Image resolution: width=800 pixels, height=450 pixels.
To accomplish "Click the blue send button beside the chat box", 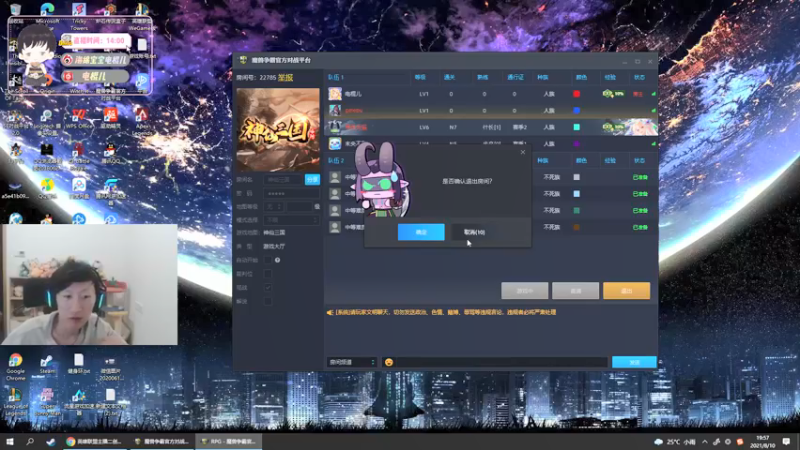I will click(634, 362).
